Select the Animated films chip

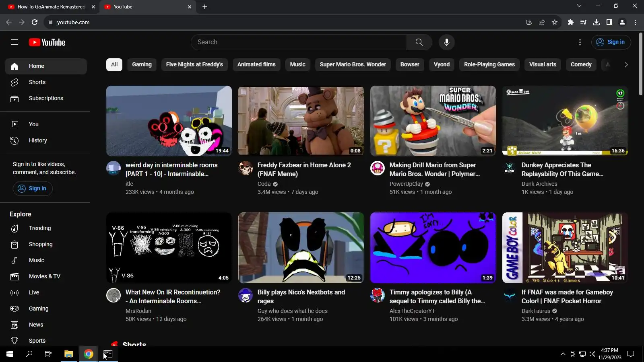256,64
